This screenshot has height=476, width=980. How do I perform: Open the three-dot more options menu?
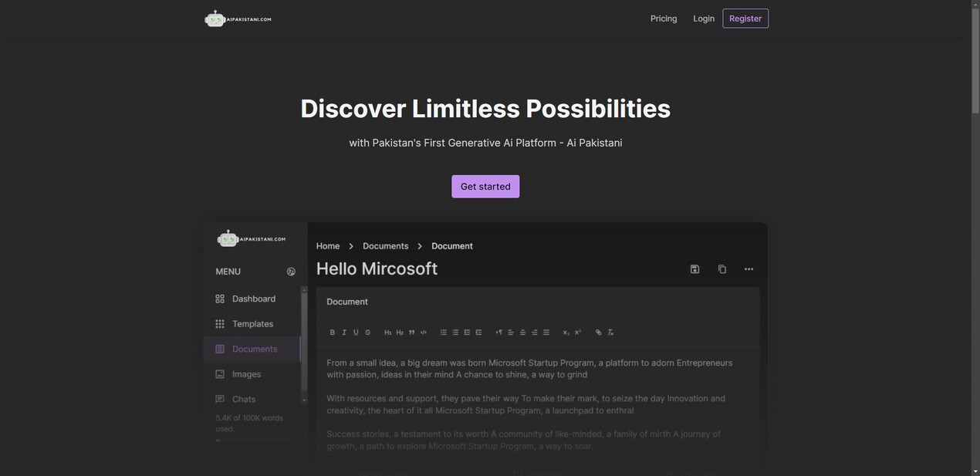[749, 269]
